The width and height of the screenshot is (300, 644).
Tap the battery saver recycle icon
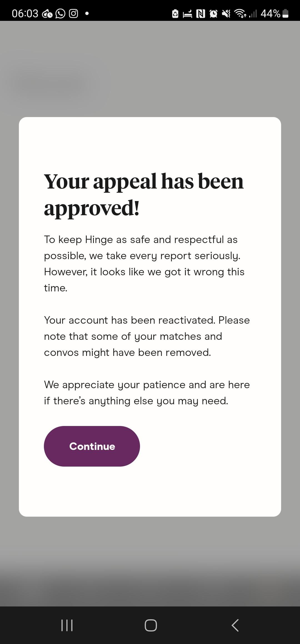click(175, 14)
